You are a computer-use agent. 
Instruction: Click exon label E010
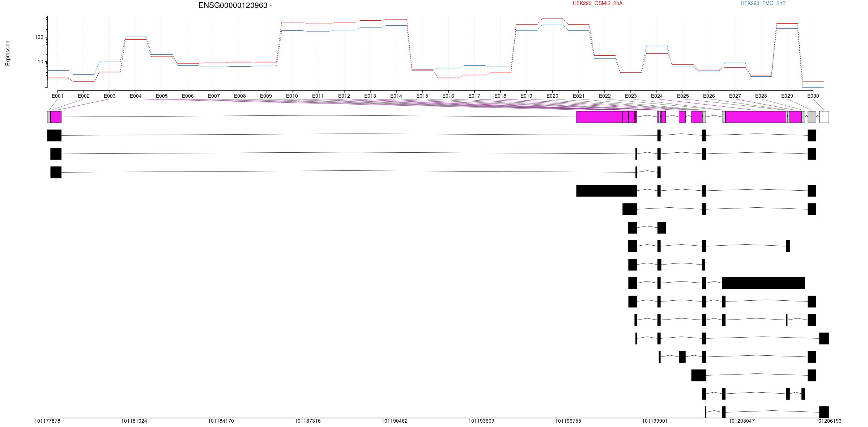click(292, 96)
